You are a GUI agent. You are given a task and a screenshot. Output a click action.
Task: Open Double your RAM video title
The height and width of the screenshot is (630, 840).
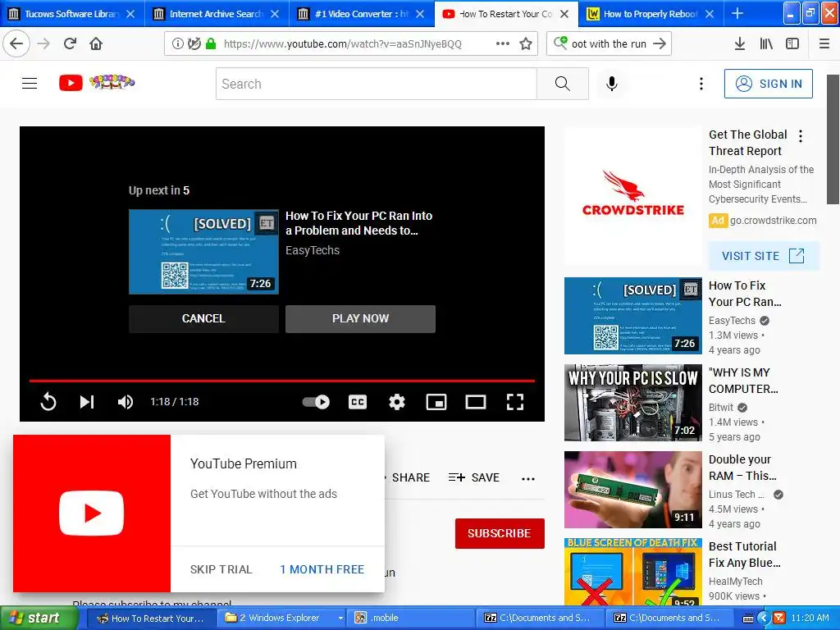pyautogui.click(x=742, y=467)
